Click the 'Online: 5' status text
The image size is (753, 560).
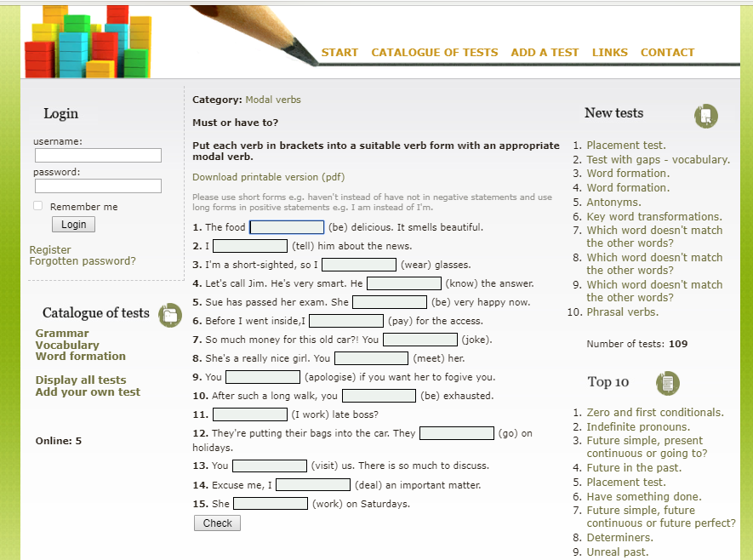click(59, 441)
